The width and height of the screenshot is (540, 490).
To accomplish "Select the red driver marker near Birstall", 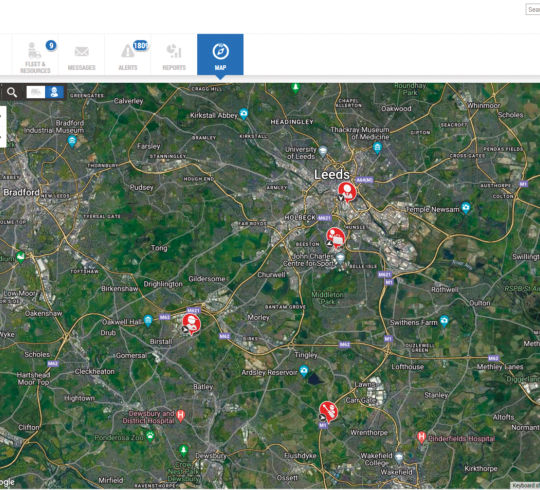I will coord(191,324).
